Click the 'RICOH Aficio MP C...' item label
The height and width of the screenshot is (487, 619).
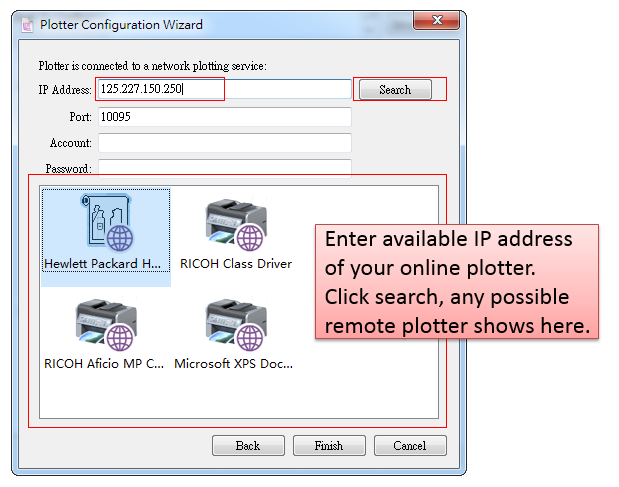click(x=104, y=364)
